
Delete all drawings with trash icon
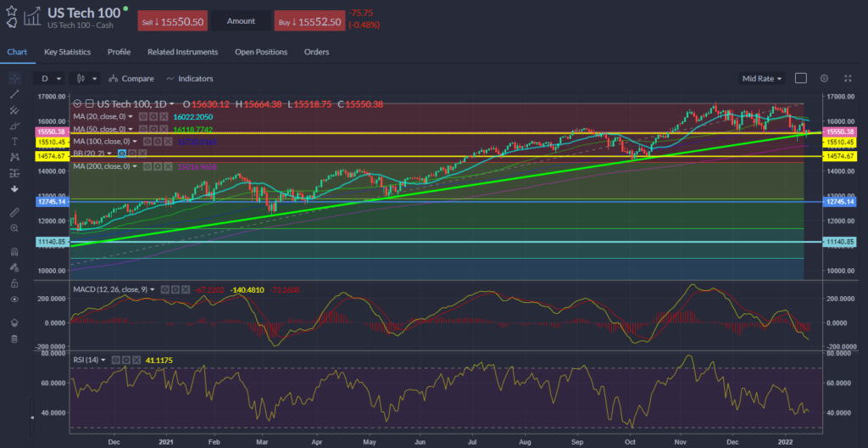(x=14, y=339)
